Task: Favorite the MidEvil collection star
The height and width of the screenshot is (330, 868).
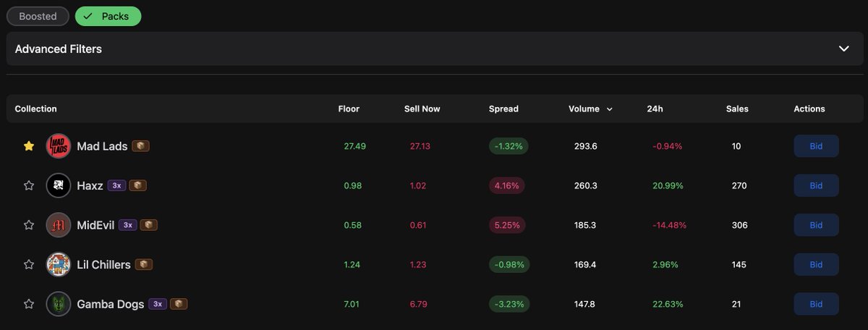Action: [x=29, y=225]
